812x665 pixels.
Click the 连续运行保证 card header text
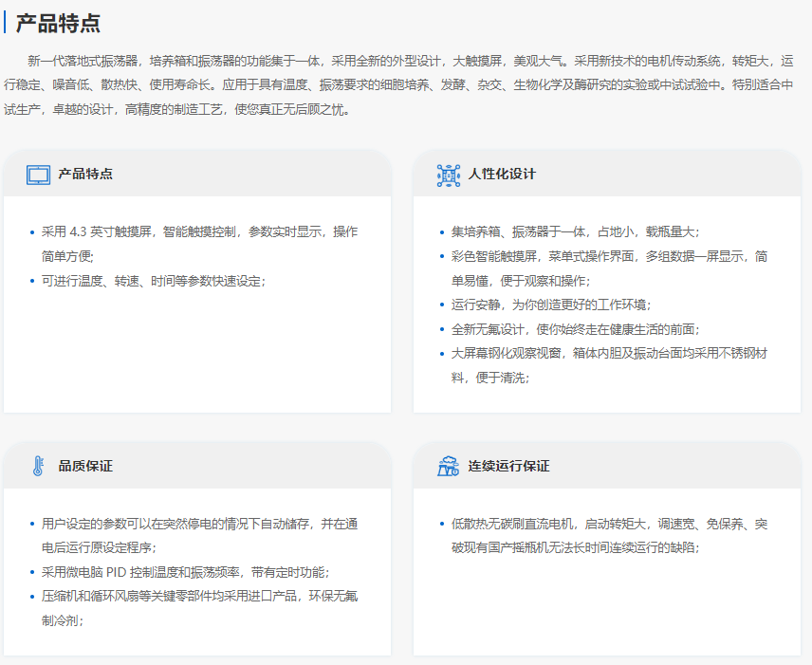(x=508, y=466)
